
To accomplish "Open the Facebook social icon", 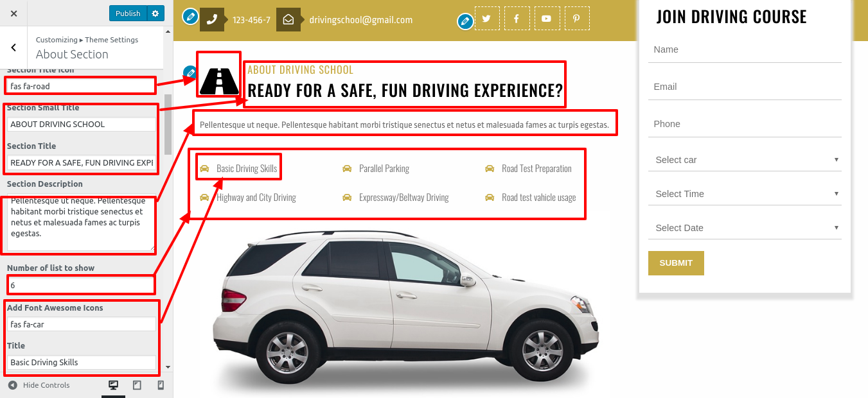I will click(x=517, y=19).
